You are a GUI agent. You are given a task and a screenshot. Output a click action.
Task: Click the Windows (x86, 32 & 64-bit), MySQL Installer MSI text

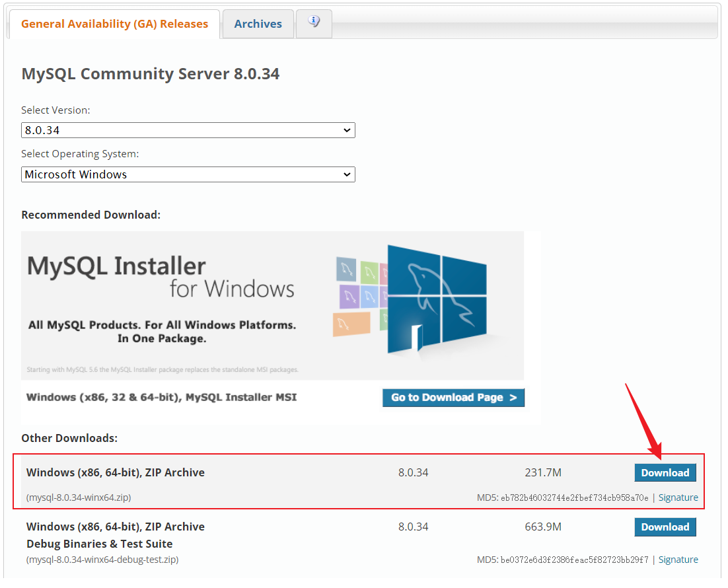coord(162,398)
